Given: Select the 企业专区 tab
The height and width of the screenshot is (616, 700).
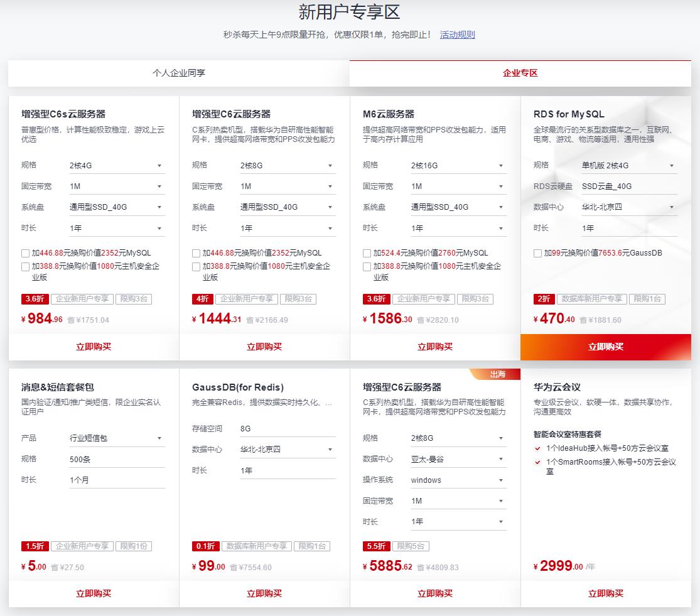Looking at the screenshot, I should (520, 73).
